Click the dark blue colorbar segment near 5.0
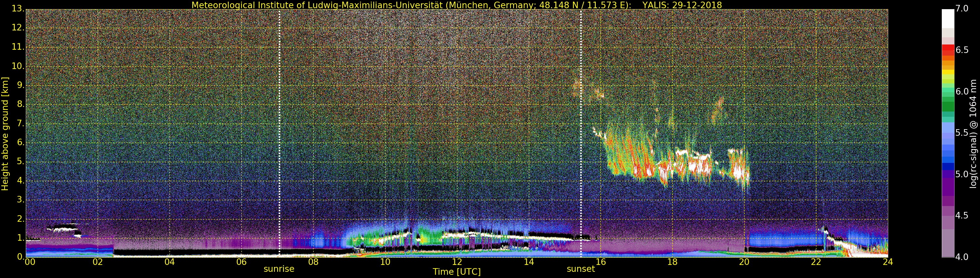This screenshot has height=278, width=980. click(x=948, y=166)
